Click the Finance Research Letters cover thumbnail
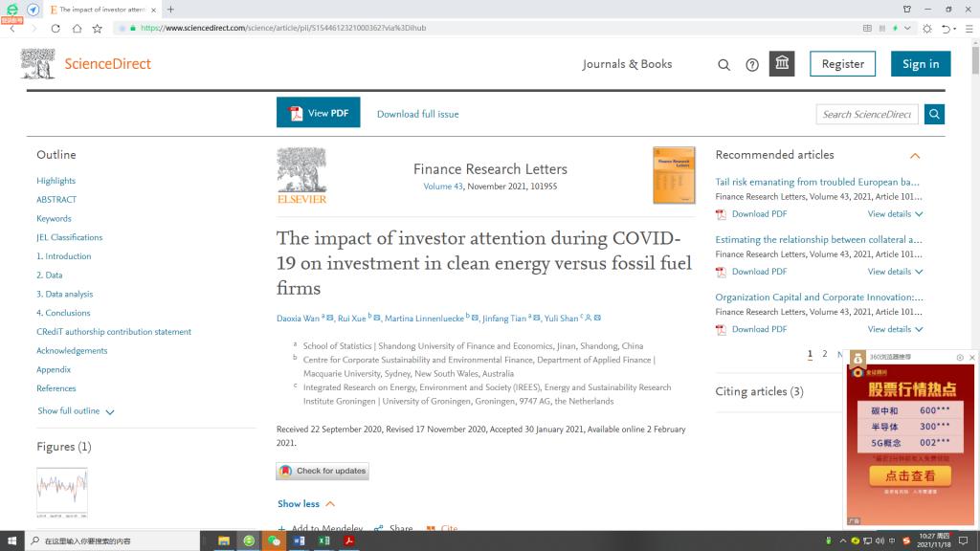 click(673, 175)
